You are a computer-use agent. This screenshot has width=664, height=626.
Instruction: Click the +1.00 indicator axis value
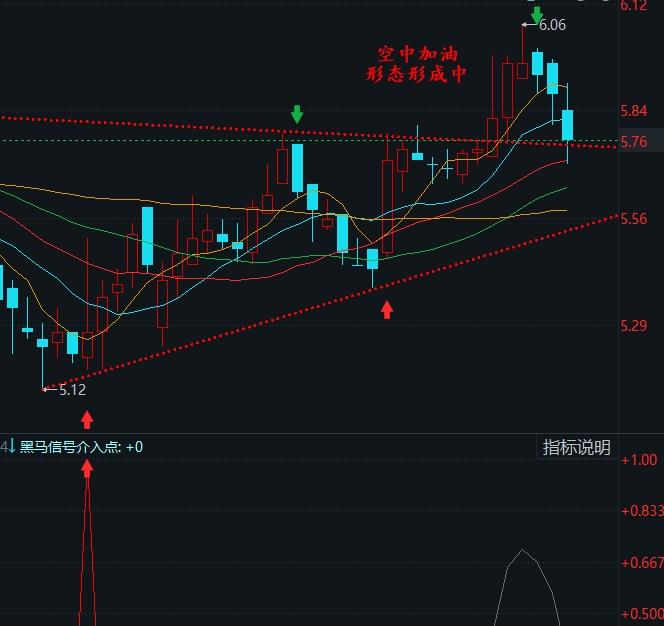tap(639, 460)
